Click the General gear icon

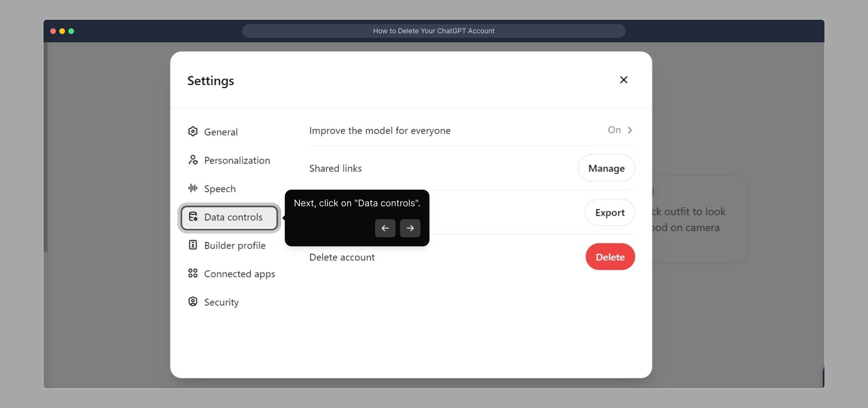click(193, 131)
